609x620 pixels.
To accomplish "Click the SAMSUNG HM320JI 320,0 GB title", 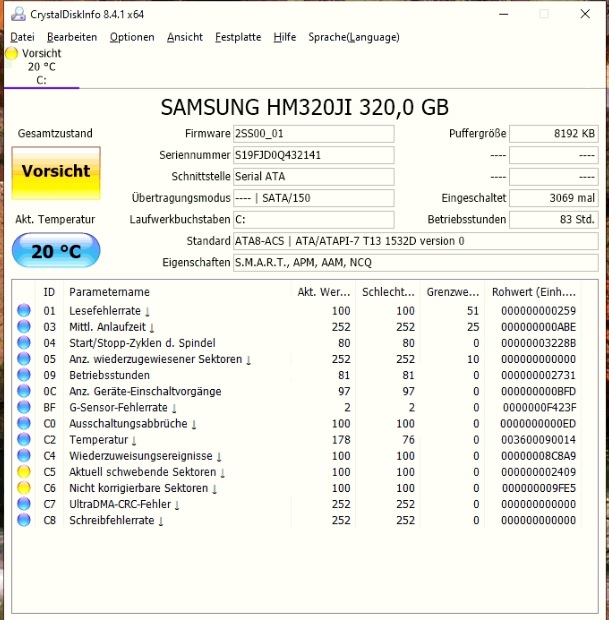I will click(x=304, y=107).
